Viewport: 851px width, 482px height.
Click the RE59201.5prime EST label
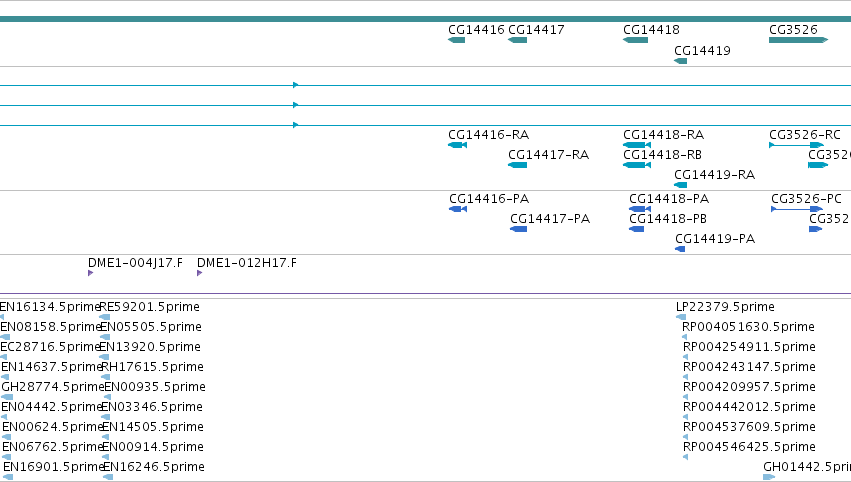tap(150, 307)
